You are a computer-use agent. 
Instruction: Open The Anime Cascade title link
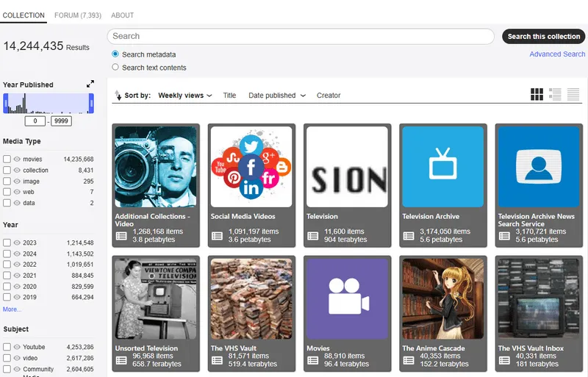434,348
